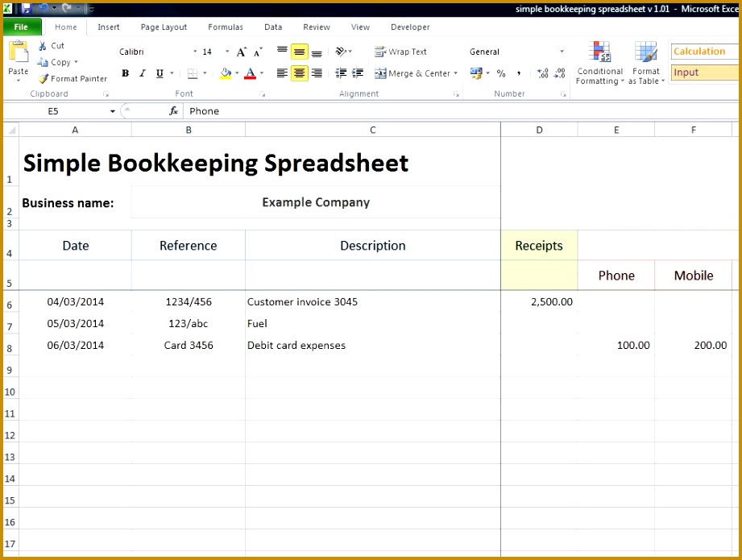Open Alignment group dialog launcher
Screen dimensions: 742x560
(x=456, y=94)
